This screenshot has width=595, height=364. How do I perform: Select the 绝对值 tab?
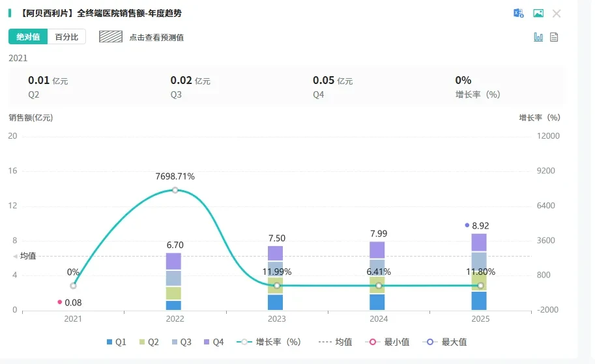[x=28, y=36]
